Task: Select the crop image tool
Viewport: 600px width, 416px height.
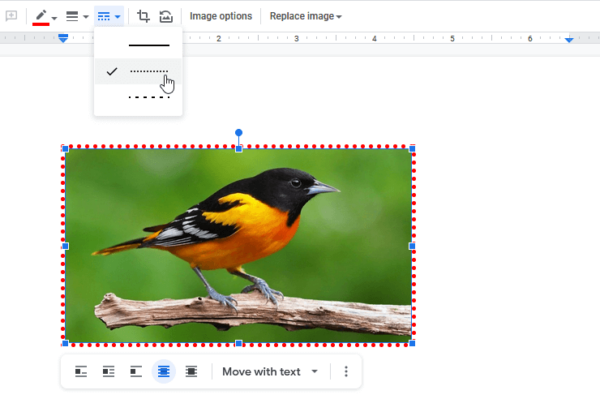Action: [x=144, y=17]
